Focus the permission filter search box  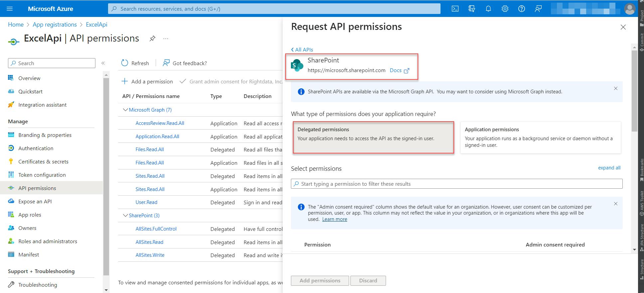456,184
